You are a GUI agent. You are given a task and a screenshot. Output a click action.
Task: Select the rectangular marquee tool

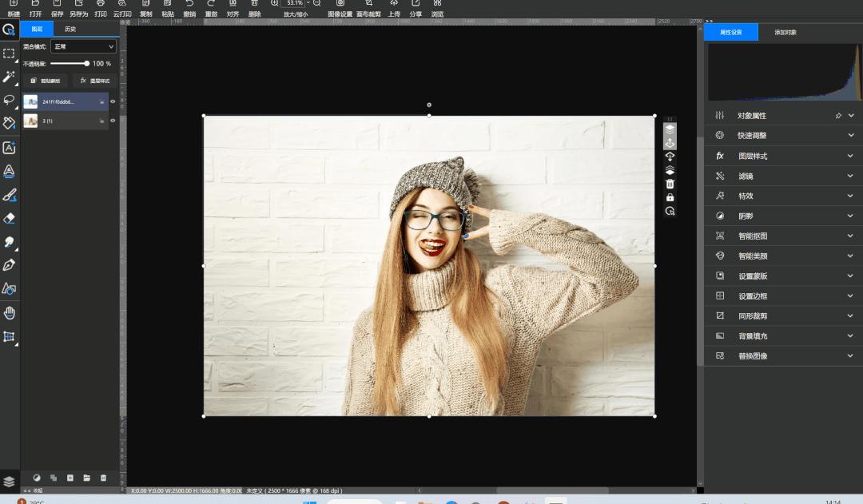point(9,54)
